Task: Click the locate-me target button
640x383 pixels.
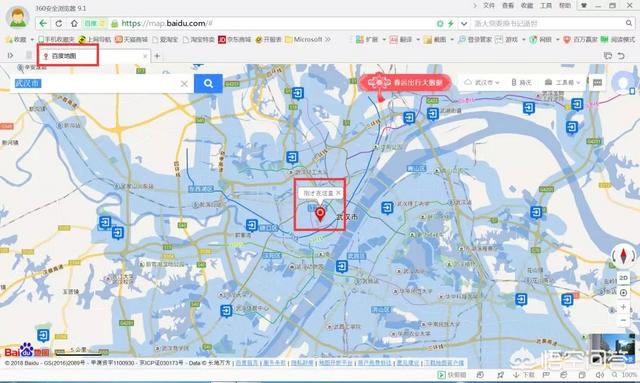Action: click(x=623, y=292)
